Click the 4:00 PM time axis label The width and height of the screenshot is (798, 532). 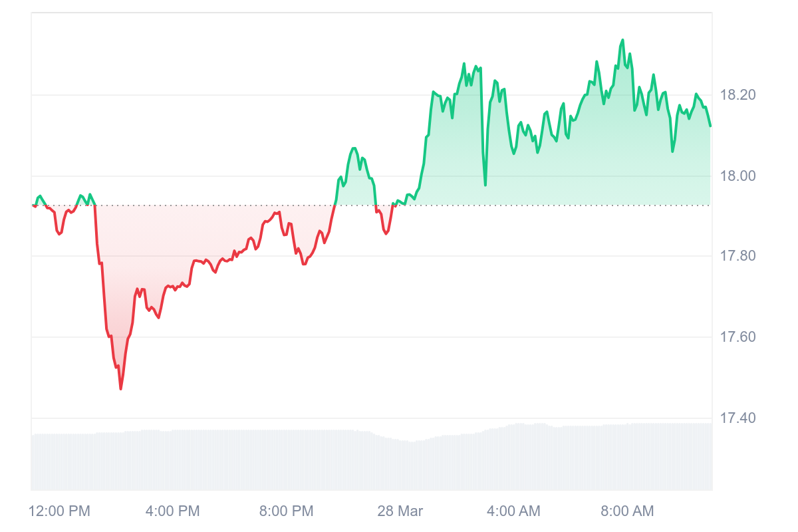(172, 511)
